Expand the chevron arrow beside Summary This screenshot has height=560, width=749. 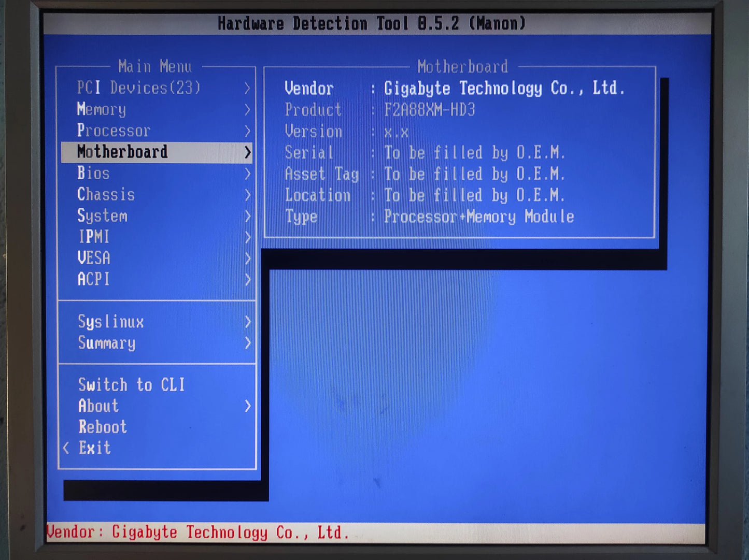(x=247, y=343)
